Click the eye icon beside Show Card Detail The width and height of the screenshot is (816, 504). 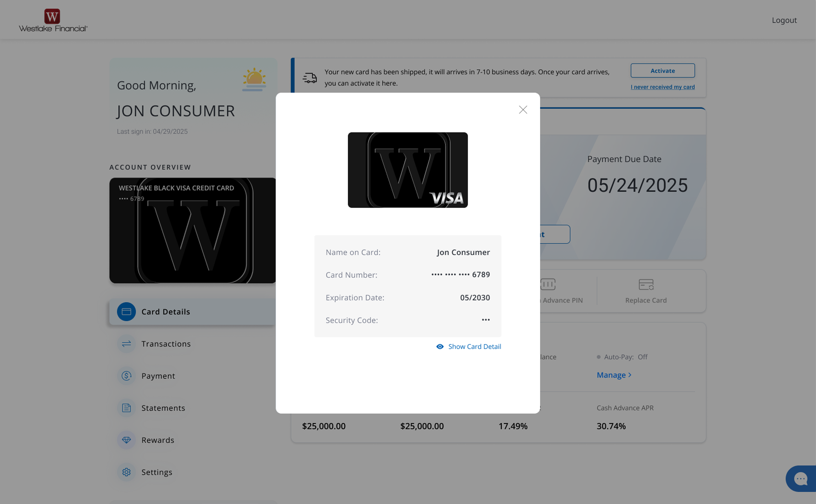point(440,347)
